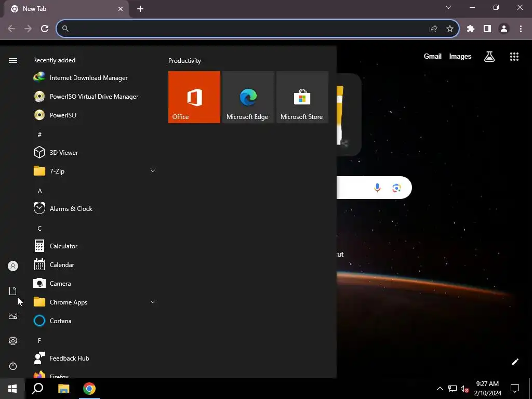The width and height of the screenshot is (532, 399).
Task: Click the Power button in Start menu
Action: (x=13, y=366)
